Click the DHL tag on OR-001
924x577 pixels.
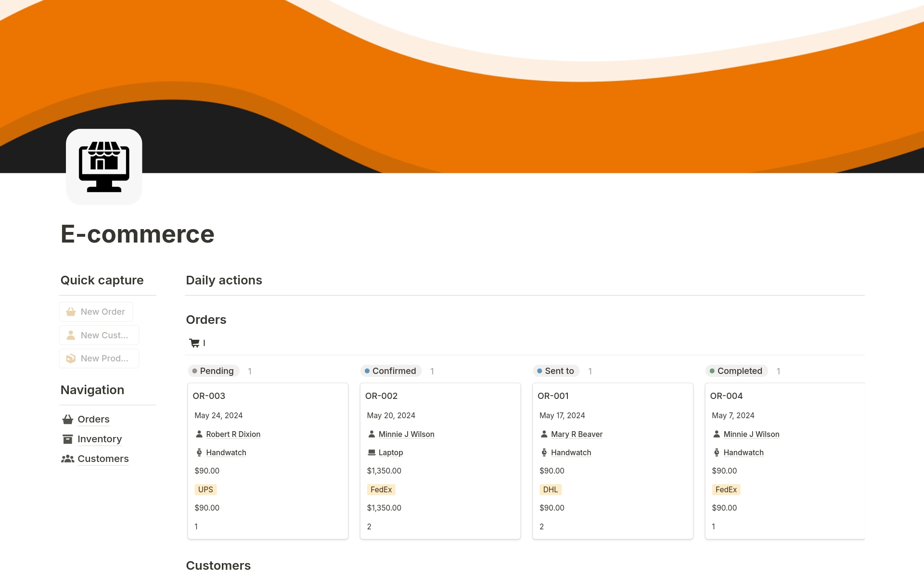click(x=550, y=489)
